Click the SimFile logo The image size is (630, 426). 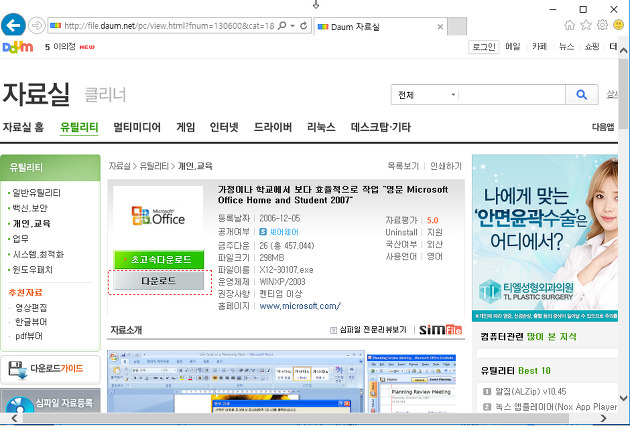pos(440,330)
